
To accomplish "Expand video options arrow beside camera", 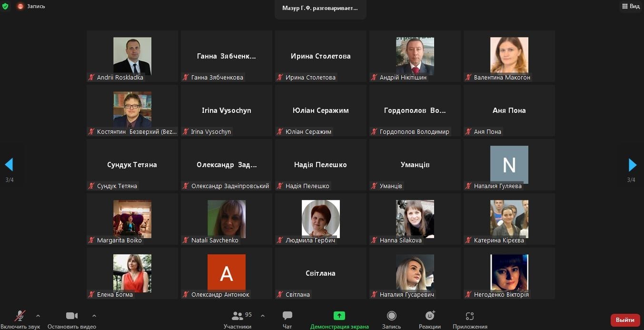I will coord(94,316).
